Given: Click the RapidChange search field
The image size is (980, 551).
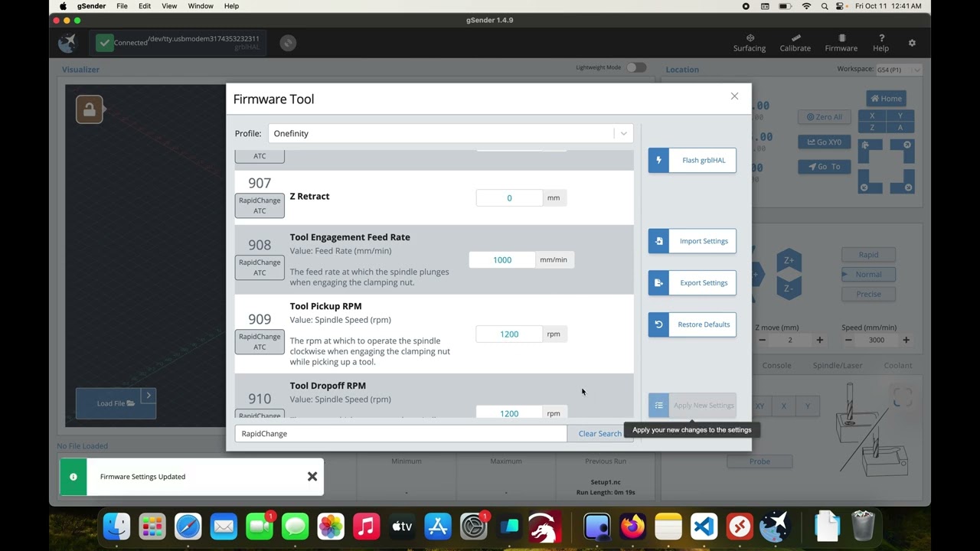Looking at the screenshot, I should tap(400, 434).
